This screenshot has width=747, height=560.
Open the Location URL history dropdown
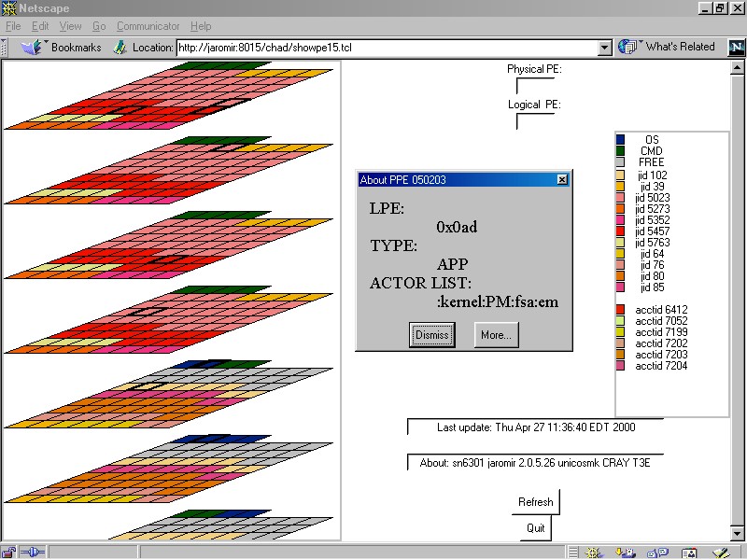coord(604,48)
